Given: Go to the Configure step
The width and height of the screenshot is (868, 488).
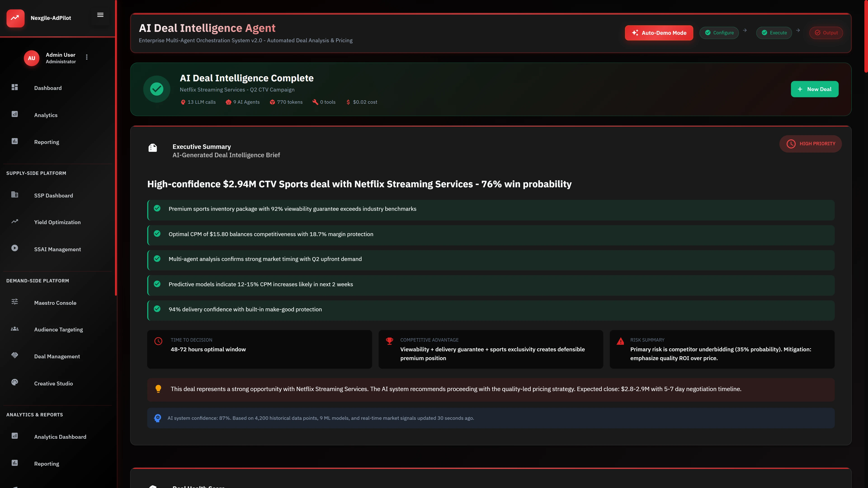Looking at the screenshot, I should 719,33.
